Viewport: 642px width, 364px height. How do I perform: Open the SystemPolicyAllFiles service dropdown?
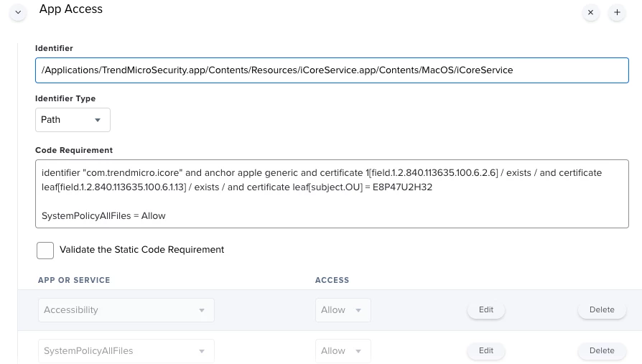[126, 351]
